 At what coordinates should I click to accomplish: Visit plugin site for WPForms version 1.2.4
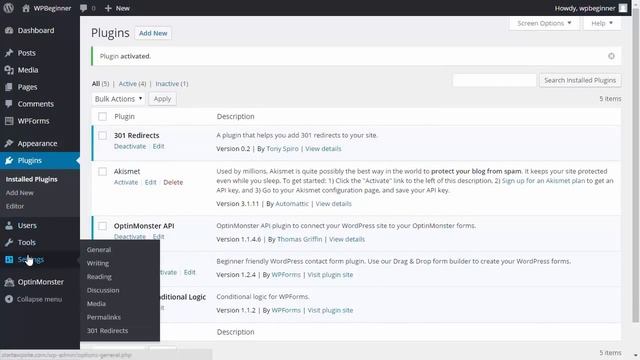coord(330,275)
